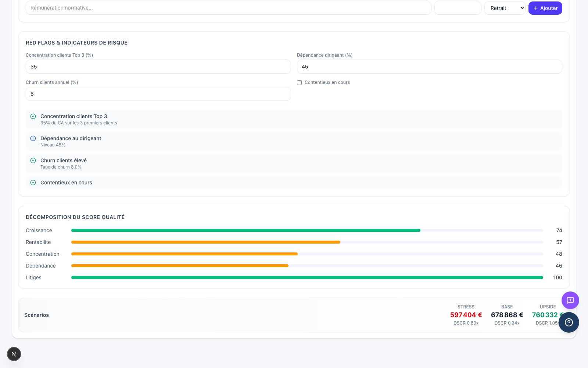Click the Litiges score bar
This screenshot has width=588, height=368.
[x=307, y=277]
